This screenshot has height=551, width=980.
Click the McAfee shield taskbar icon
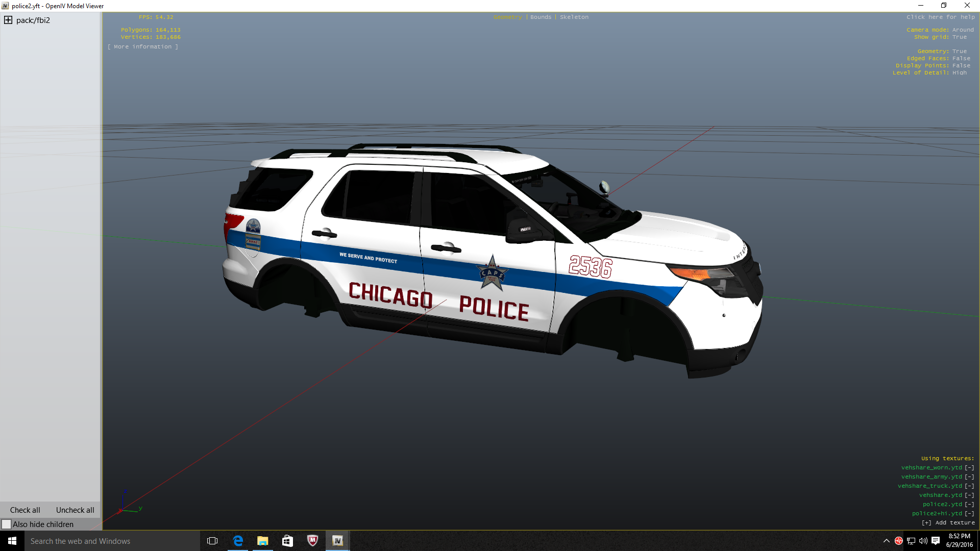[x=312, y=541]
